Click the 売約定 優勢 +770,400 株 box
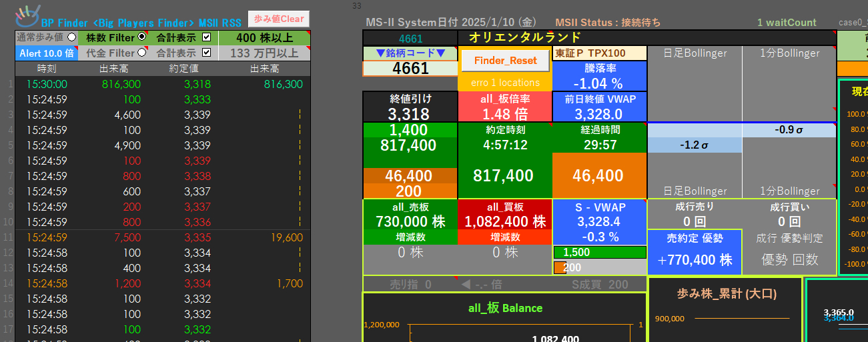The height and width of the screenshot is (342, 868). (x=695, y=253)
